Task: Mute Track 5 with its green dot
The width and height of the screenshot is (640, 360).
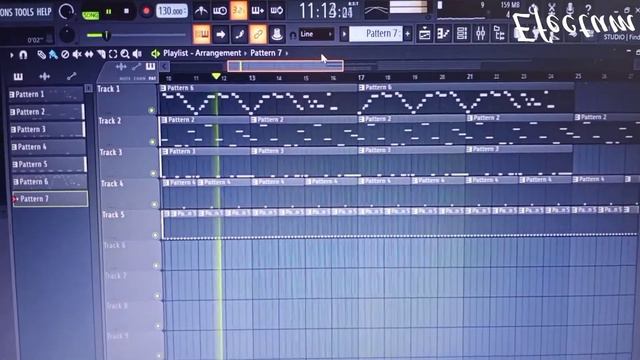Action: [x=155, y=235]
